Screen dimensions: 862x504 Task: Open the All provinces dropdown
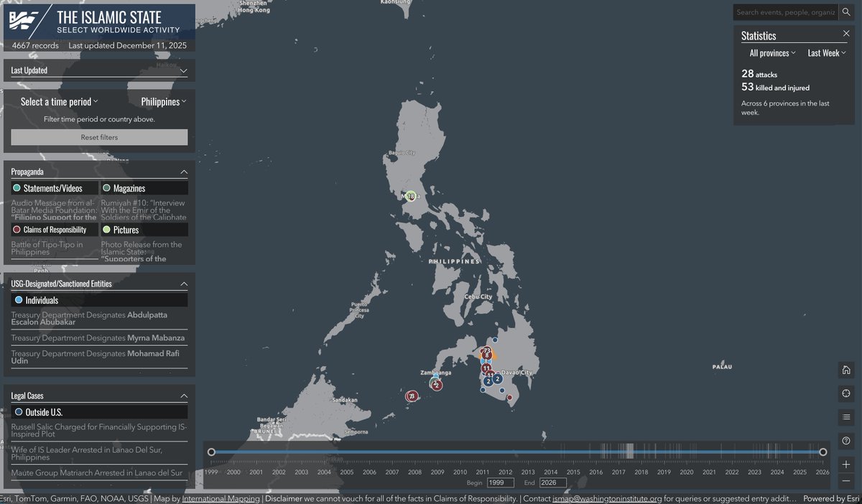(x=771, y=52)
